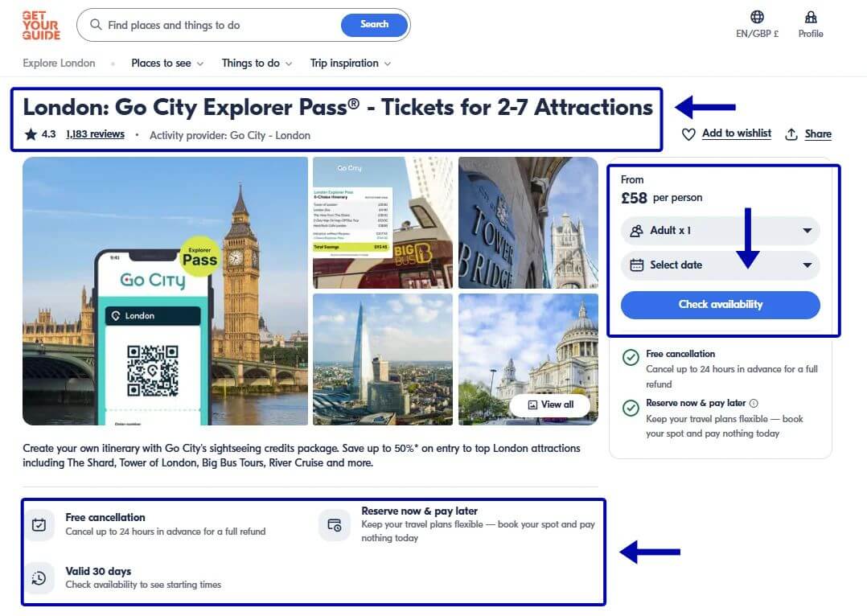
Task: Click EN/GBP £ label
Action: pos(757,34)
